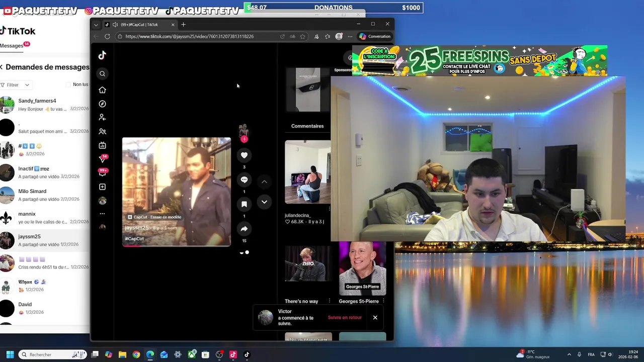Click the taskbar Rechercher search box
This screenshot has width=644, height=362.
tap(52, 354)
